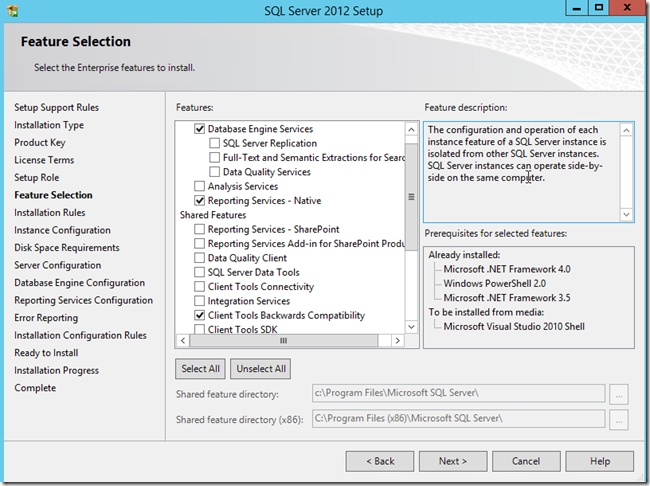This screenshot has height=486, width=650.
Task: Check Reporting Services Add-in for SharePoint Products
Action: coord(199,244)
